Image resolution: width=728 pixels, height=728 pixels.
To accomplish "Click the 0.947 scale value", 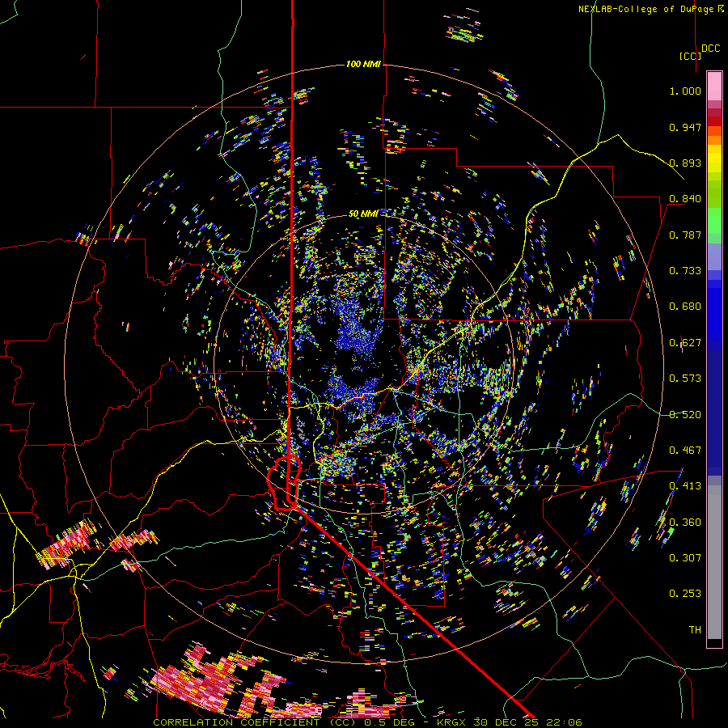I will pyautogui.click(x=685, y=127).
